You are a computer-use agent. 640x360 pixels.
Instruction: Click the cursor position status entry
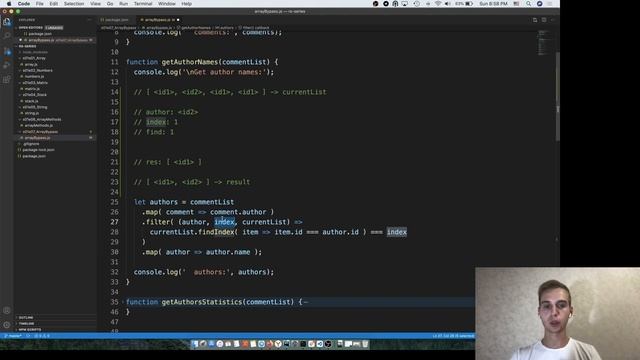[453, 336]
